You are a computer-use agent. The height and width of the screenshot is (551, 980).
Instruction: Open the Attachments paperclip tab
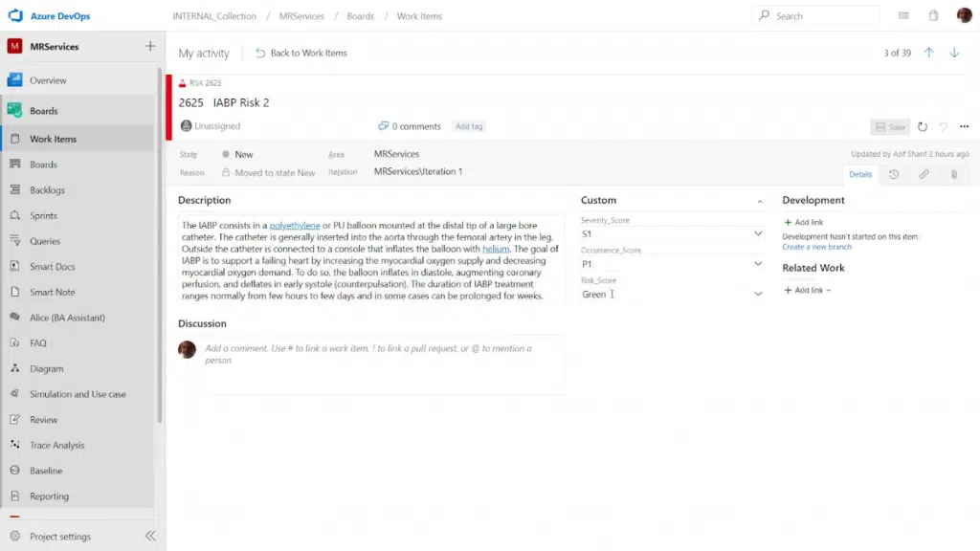tap(954, 174)
